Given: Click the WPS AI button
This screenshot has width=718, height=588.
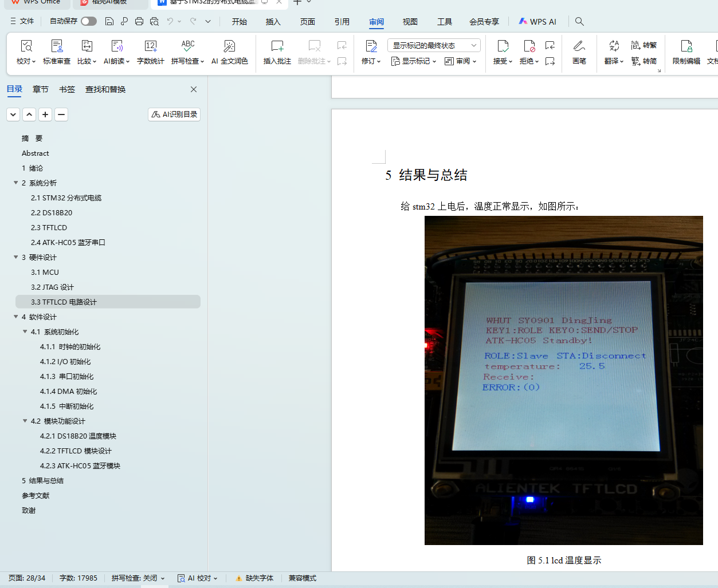Looking at the screenshot, I should [x=537, y=22].
